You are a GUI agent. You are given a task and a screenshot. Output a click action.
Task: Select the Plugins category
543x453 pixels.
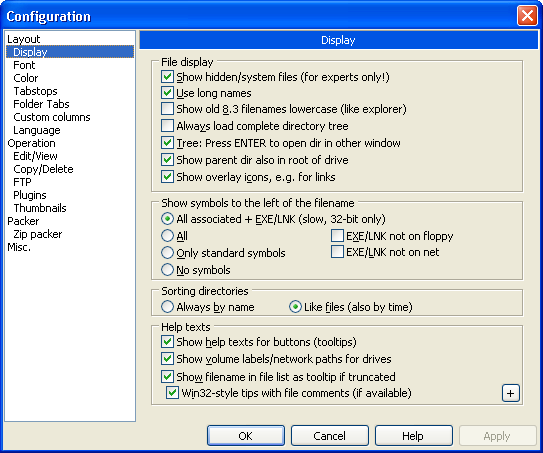pos(30,195)
